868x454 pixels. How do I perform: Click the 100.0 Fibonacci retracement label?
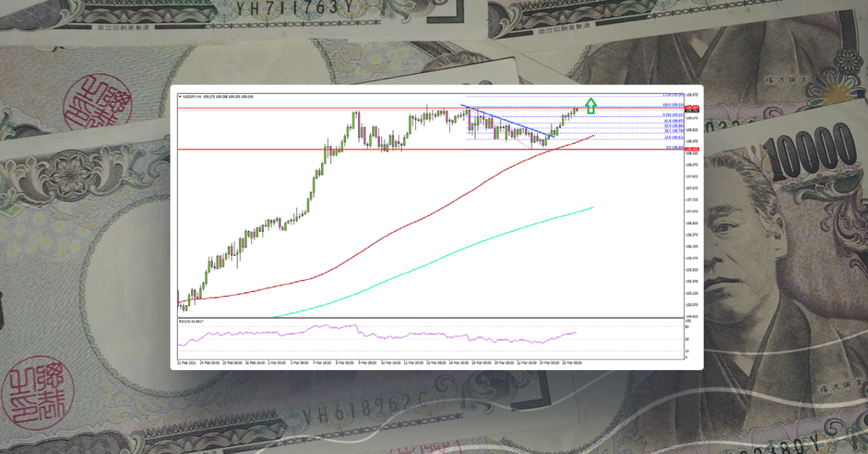[673, 103]
